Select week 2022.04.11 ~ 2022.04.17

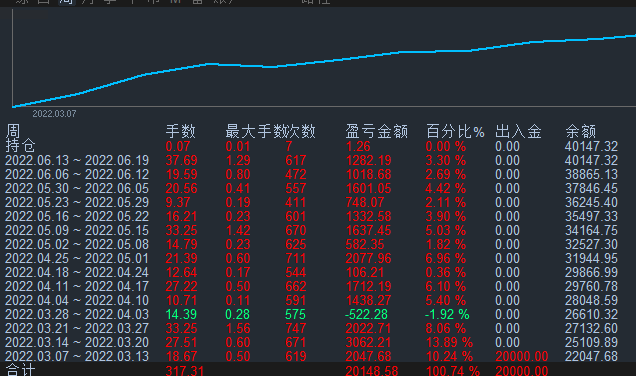tap(77, 287)
